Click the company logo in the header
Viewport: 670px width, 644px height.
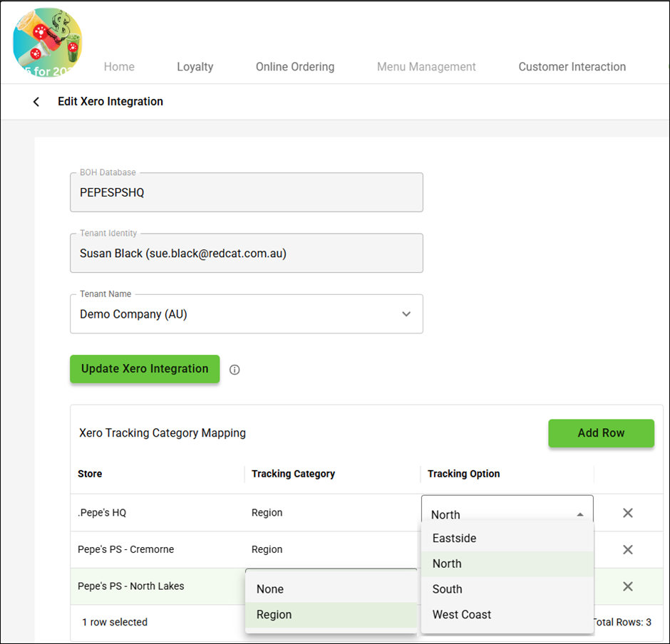[x=48, y=42]
